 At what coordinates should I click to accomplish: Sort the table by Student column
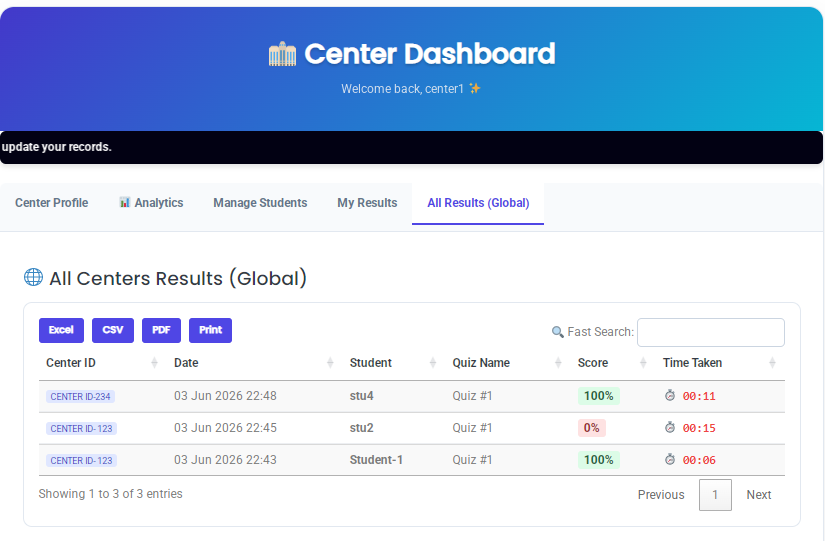(x=394, y=363)
